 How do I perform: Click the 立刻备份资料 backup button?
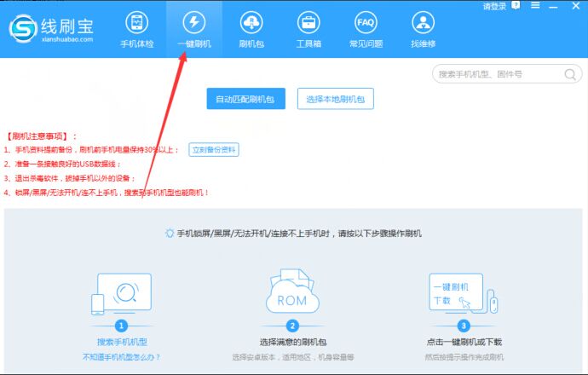pyautogui.click(x=214, y=149)
